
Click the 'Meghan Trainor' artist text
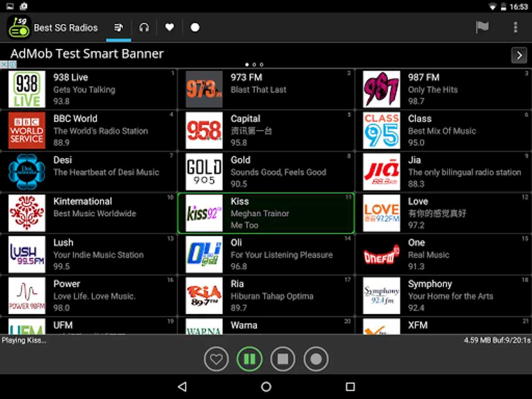pyautogui.click(x=260, y=213)
